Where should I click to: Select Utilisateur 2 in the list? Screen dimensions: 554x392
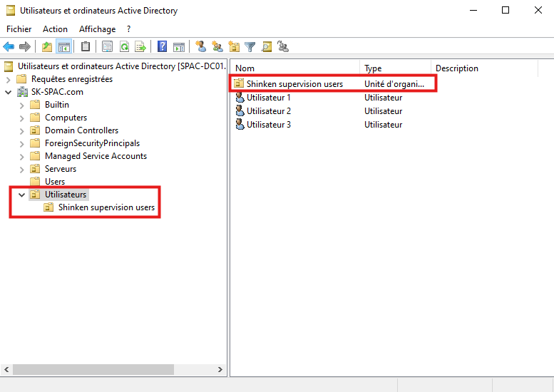coord(269,111)
